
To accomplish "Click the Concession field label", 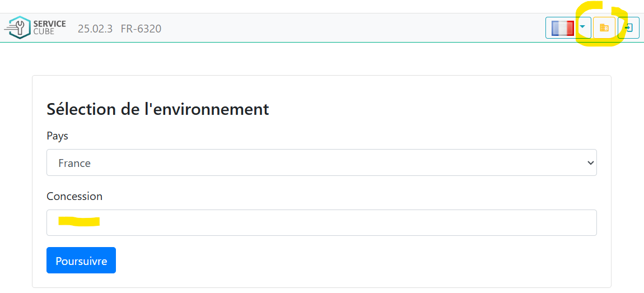I will [x=74, y=196].
